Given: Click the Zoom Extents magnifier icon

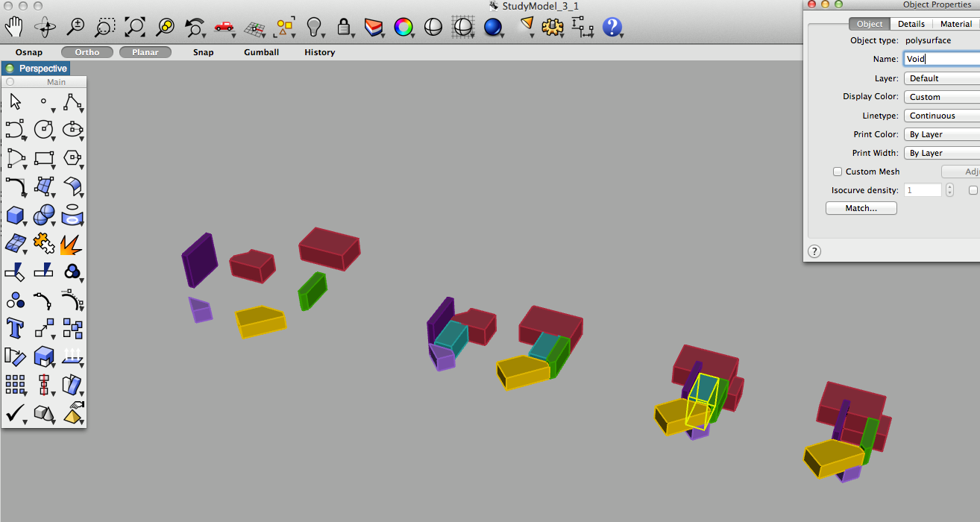Looking at the screenshot, I should (135, 28).
